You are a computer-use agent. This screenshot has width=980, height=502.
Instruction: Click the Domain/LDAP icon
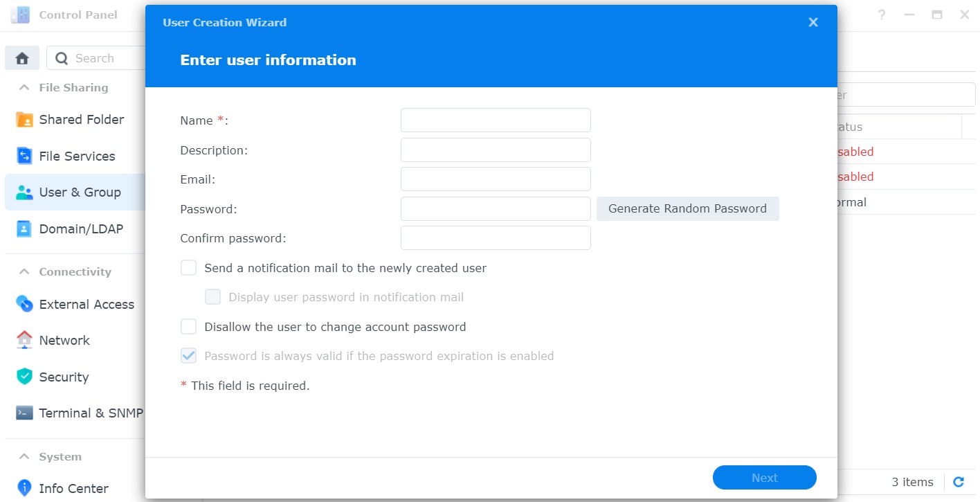pos(24,228)
